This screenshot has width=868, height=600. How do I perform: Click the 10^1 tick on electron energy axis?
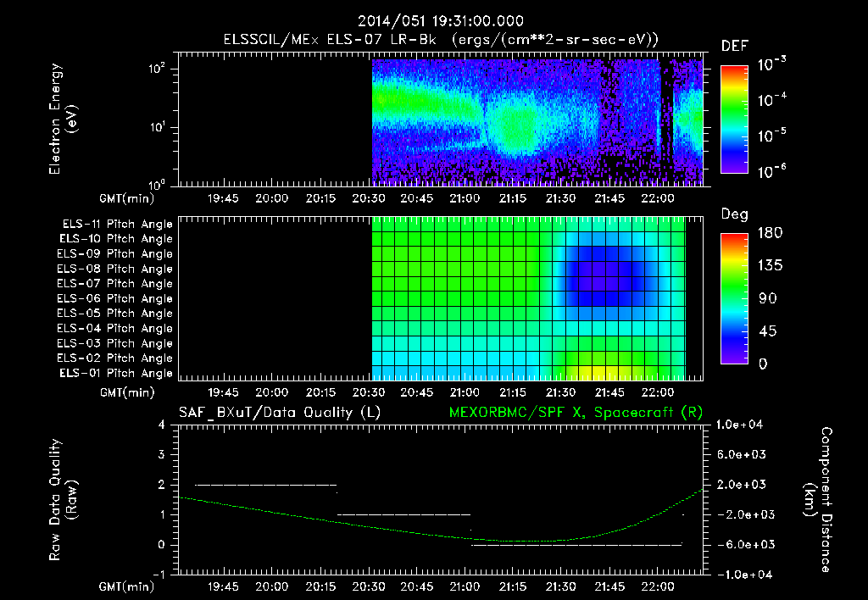[157, 127]
